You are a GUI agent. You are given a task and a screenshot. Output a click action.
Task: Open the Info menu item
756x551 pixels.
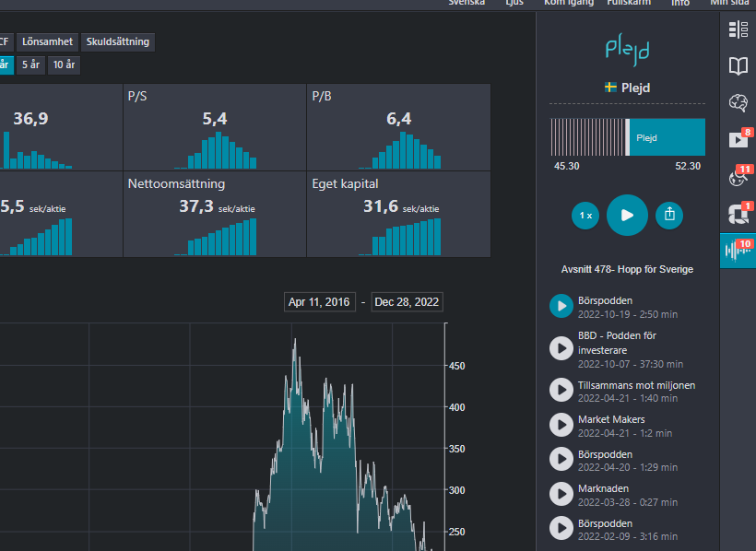tap(680, 3)
